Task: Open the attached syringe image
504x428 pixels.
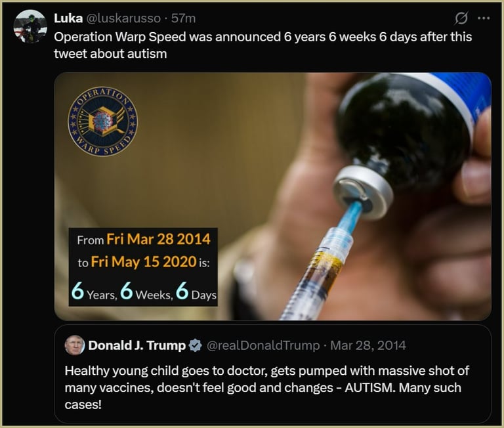Action: click(272, 196)
